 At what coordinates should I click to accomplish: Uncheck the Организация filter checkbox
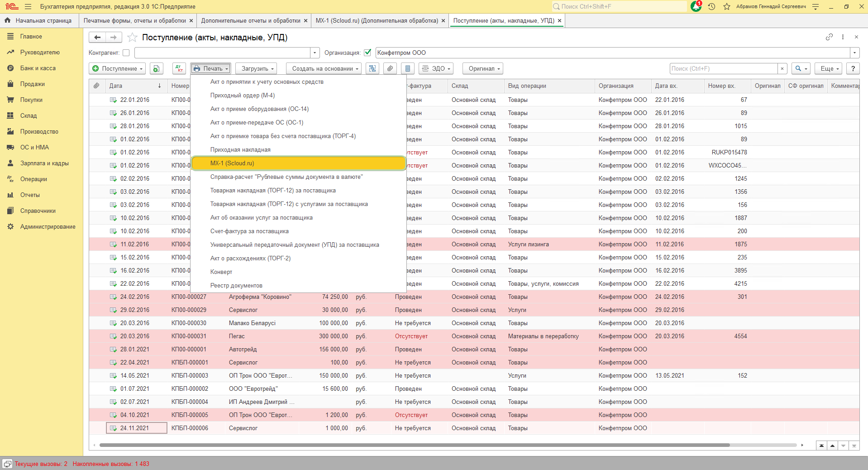(367, 53)
